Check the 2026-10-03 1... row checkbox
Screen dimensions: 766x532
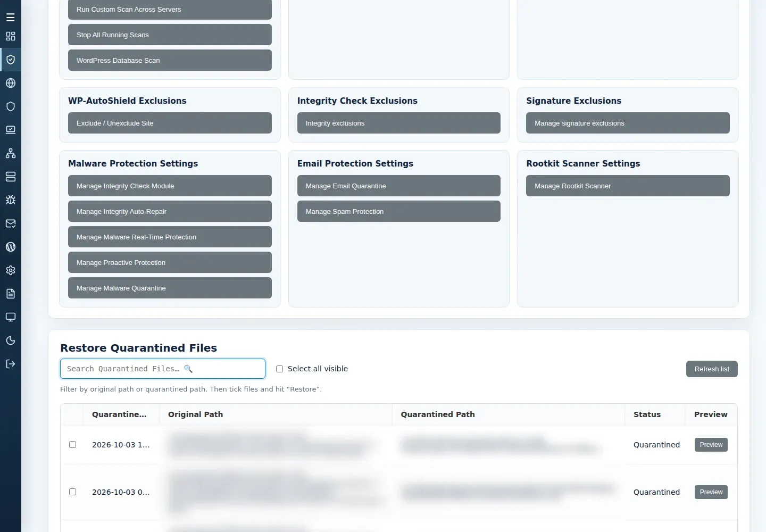pos(73,444)
